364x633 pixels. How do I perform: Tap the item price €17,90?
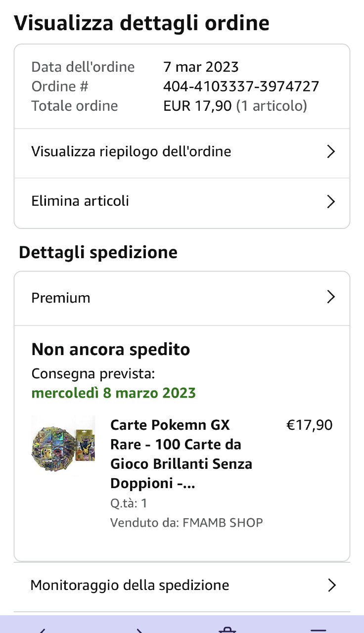point(310,425)
